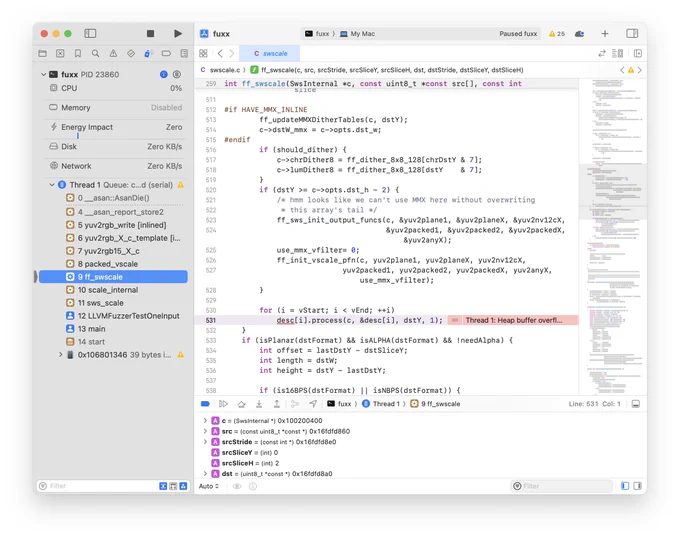This screenshot has width=680, height=538.
Task: Click the Step Over debug button
Action: pos(241,404)
